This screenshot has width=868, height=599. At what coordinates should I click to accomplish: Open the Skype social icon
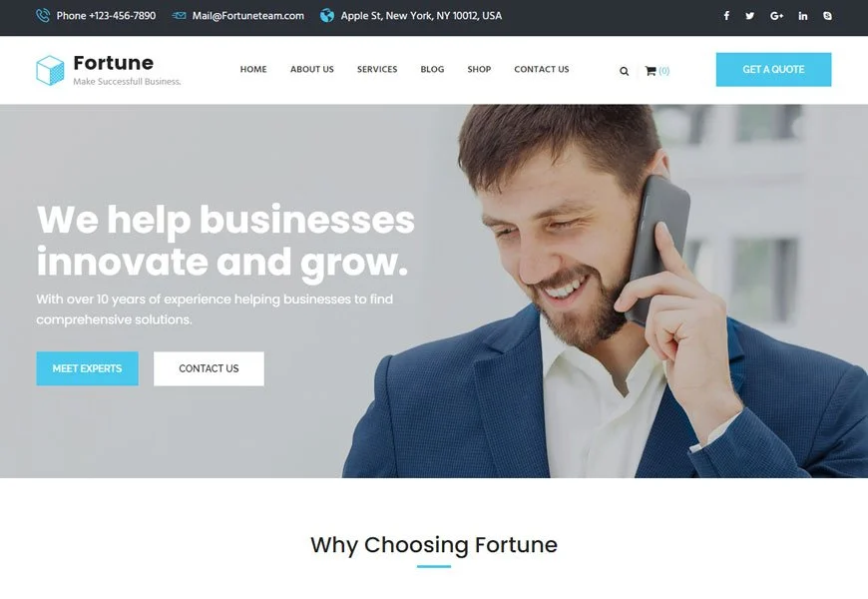(827, 16)
